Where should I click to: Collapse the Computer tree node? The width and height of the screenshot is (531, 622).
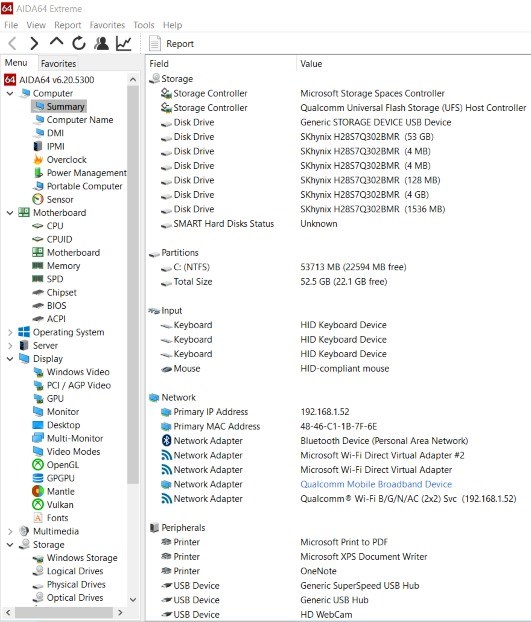(x=10, y=93)
